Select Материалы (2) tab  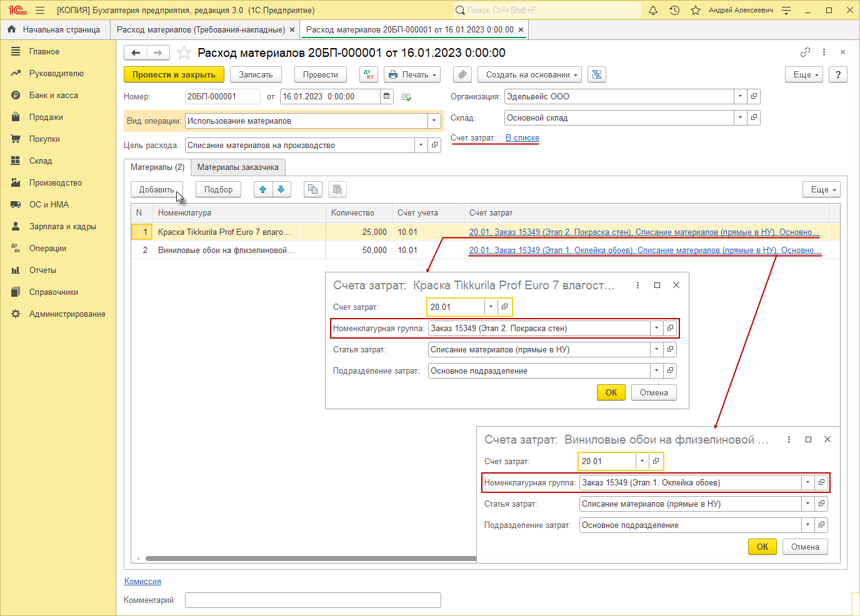point(157,167)
